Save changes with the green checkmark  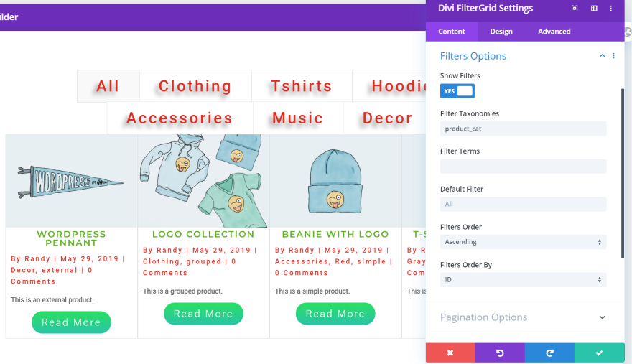coord(600,353)
